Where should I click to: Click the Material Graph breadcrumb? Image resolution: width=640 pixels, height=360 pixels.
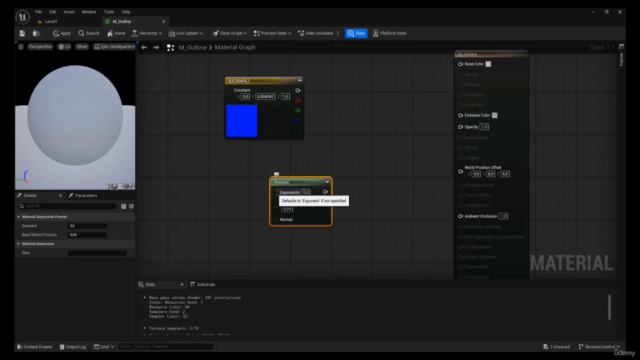235,47
